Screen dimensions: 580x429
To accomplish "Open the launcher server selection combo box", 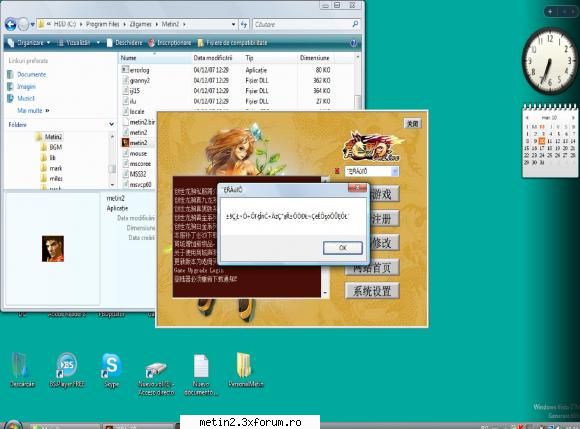I will click(371, 171).
